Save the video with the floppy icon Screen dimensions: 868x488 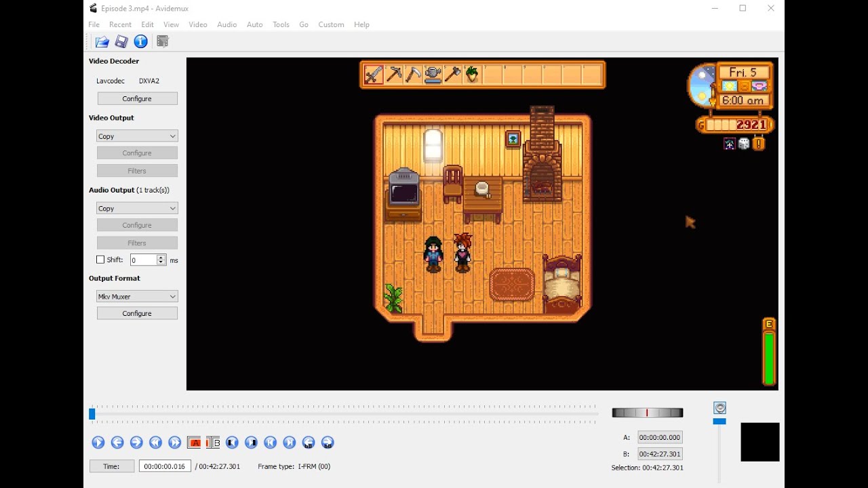pos(121,42)
